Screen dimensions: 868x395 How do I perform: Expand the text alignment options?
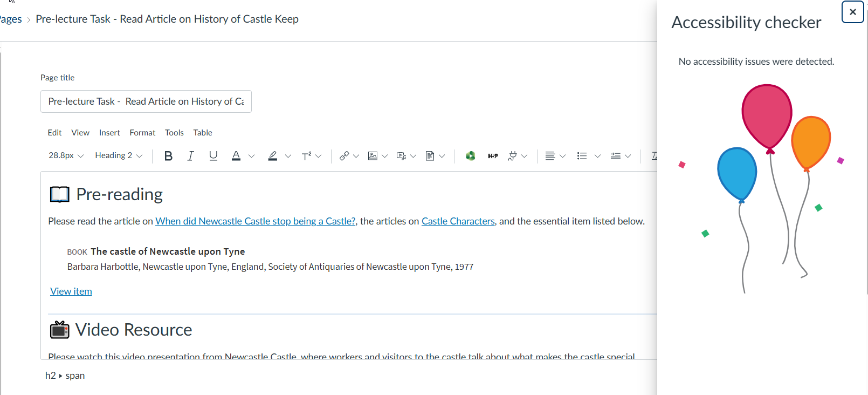tap(562, 156)
